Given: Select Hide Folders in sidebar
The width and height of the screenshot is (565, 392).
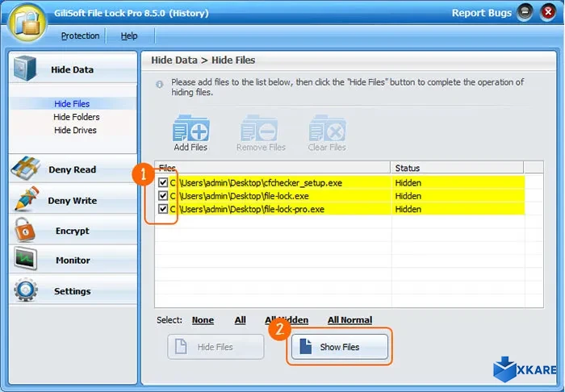Looking at the screenshot, I should (77, 117).
